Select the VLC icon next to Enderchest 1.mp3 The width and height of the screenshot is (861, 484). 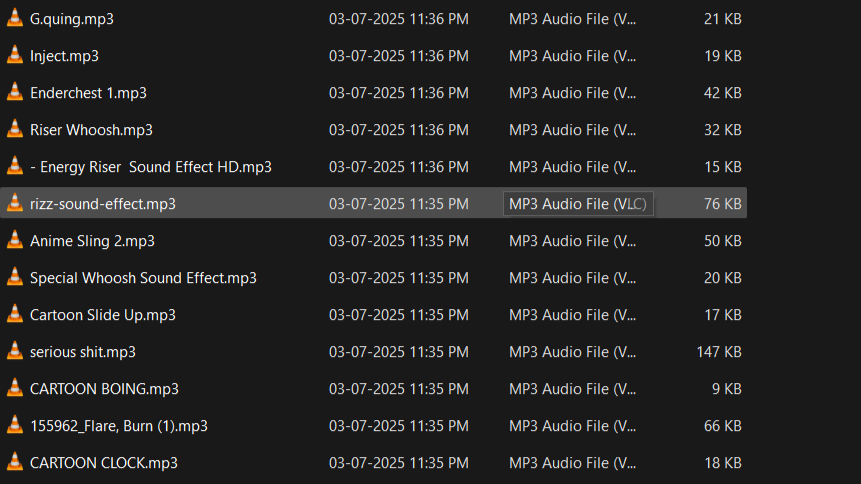tap(15, 93)
